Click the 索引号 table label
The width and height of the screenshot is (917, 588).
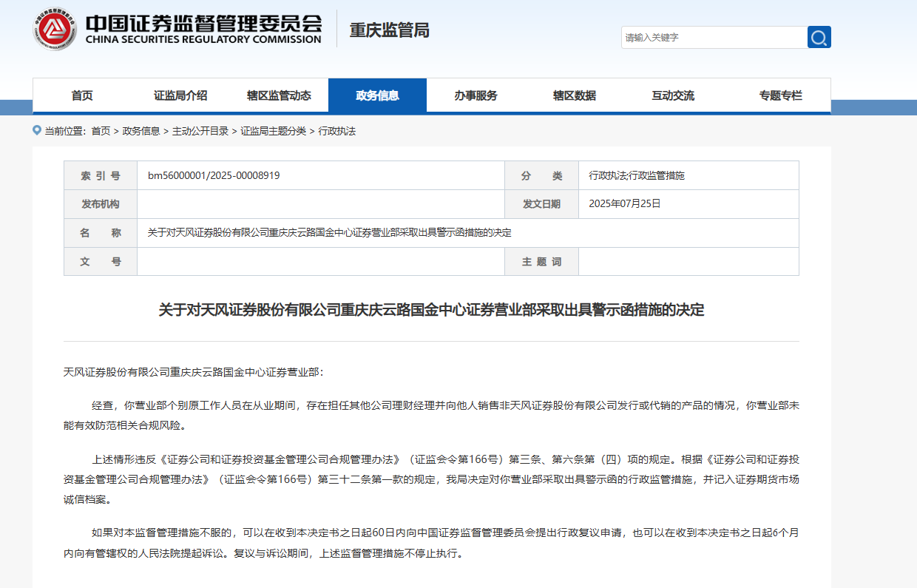tap(101, 175)
